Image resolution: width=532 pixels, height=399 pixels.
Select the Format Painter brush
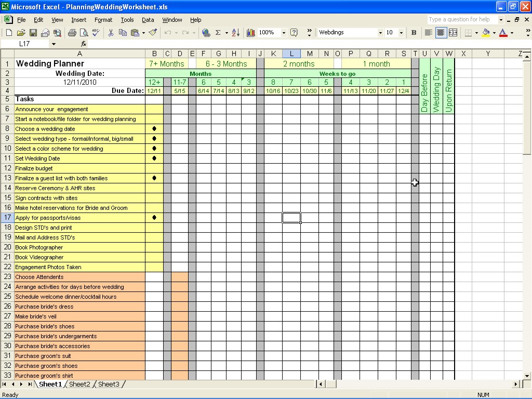coord(152,33)
